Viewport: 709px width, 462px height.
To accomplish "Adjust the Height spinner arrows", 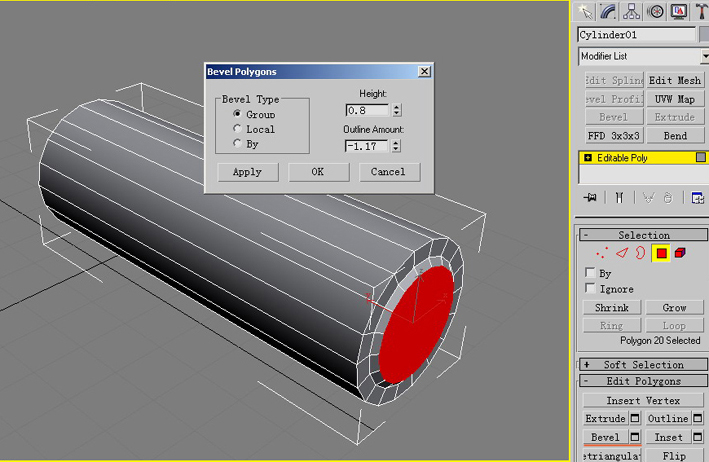I will [x=397, y=110].
